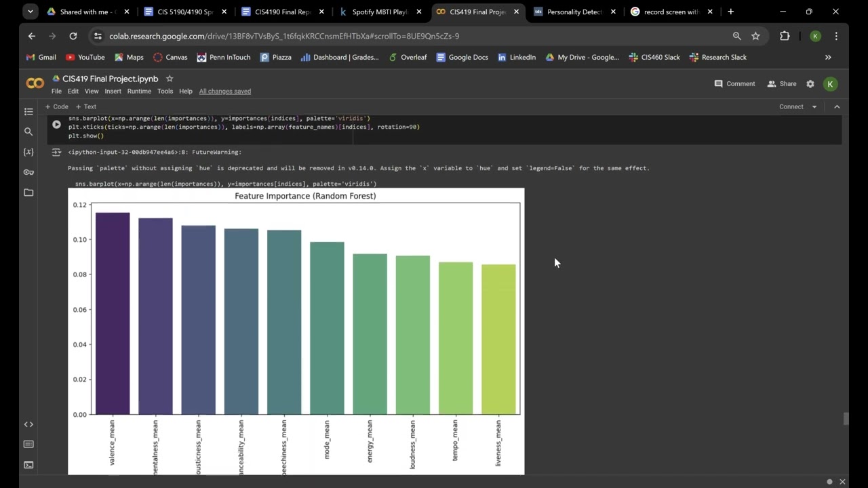Open the Overleaf bookmark
This screenshot has width=868, height=488.
(408, 58)
